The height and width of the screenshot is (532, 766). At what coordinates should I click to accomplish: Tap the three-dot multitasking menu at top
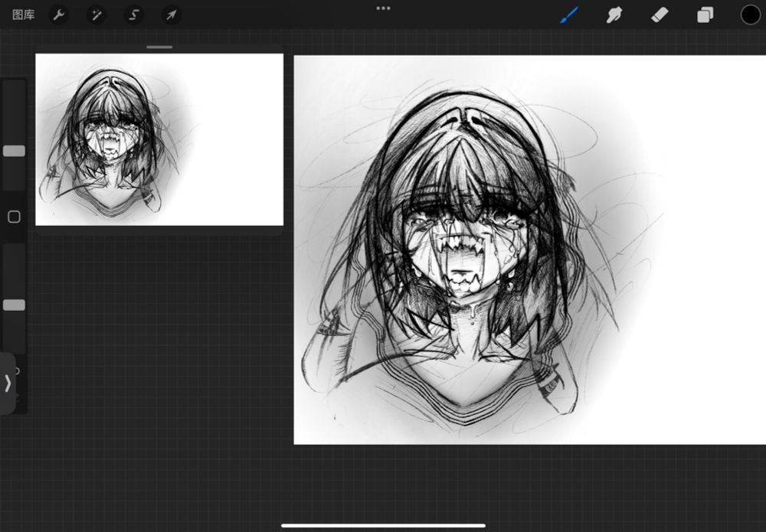pyautogui.click(x=384, y=8)
